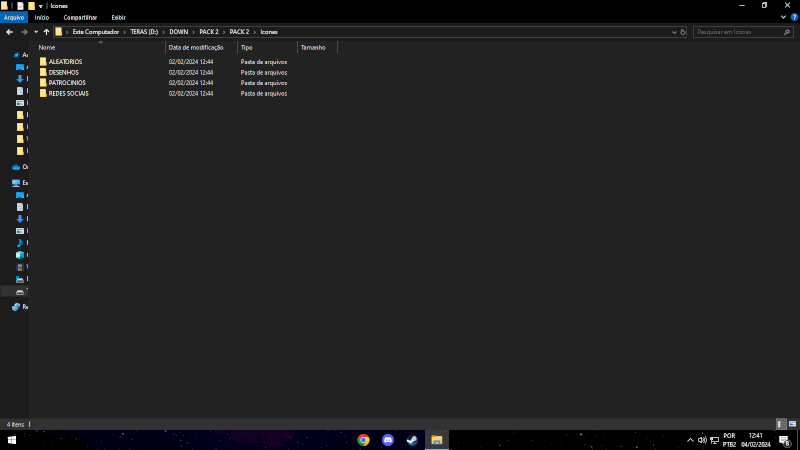Click Properties icon in title bar
The width and height of the screenshot is (800, 450).
click(x=20, y=6)
